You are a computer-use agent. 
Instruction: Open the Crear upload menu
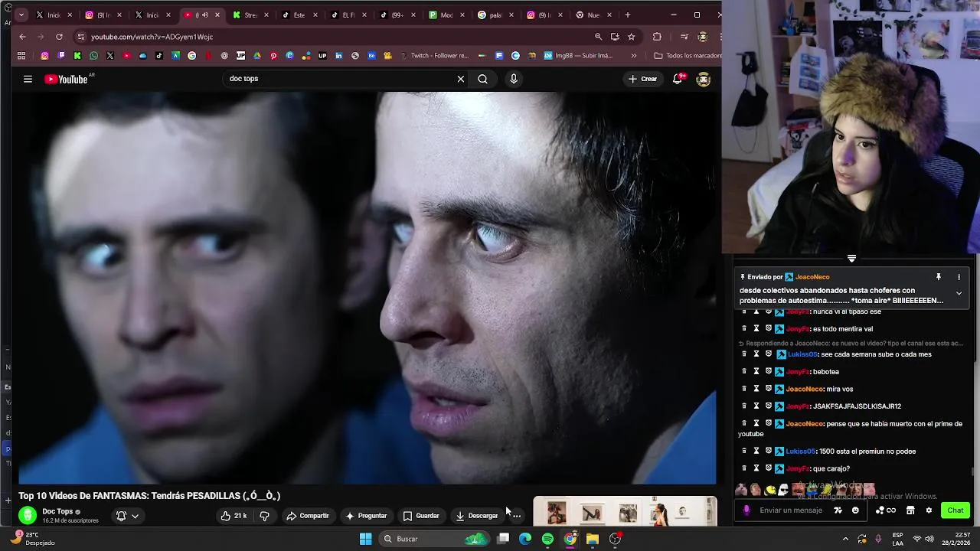pyautogui.click(x=642, y=79)
